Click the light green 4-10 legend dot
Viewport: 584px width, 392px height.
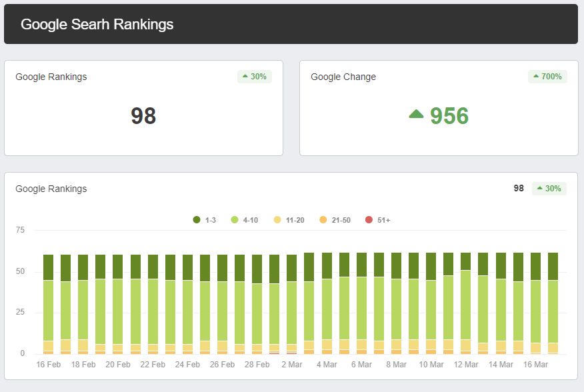[x=235, y=220]
